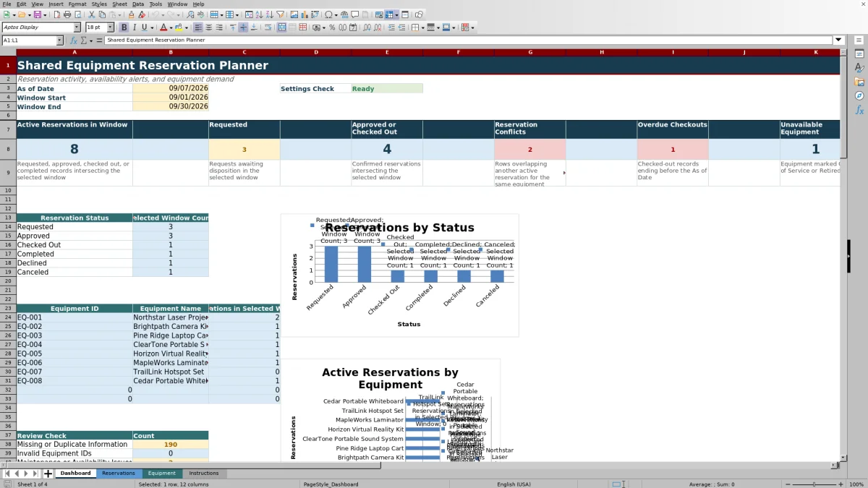Click the formula input line field
This screenshot has width=868, height=488.
pyautogui.click(x=469, y=40)
